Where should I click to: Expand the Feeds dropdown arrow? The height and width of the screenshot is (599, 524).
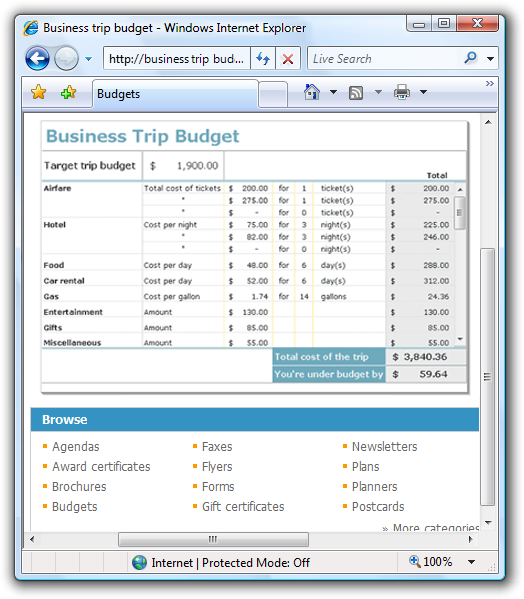pos(378,92)
